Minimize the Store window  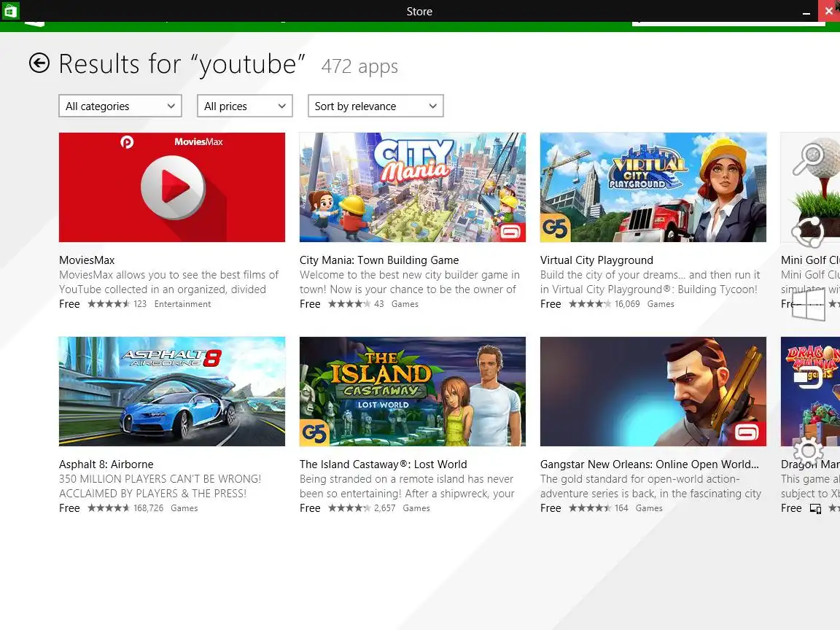click(x=806, y=11)
